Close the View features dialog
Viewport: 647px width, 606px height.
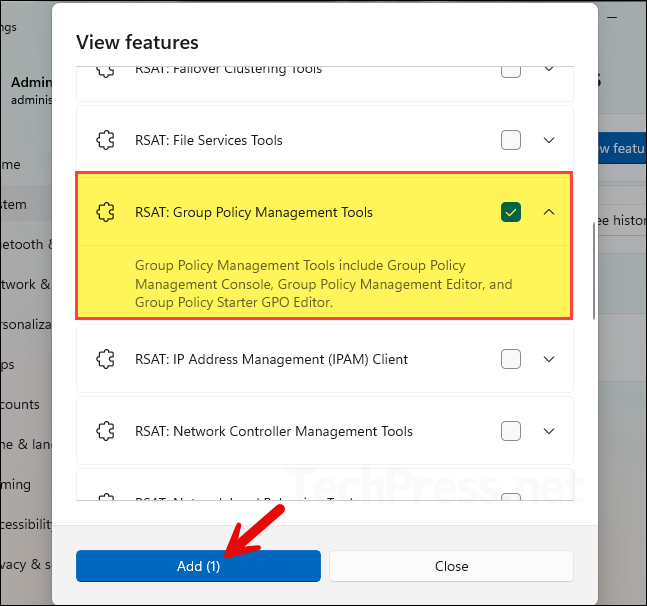(451, 566)
